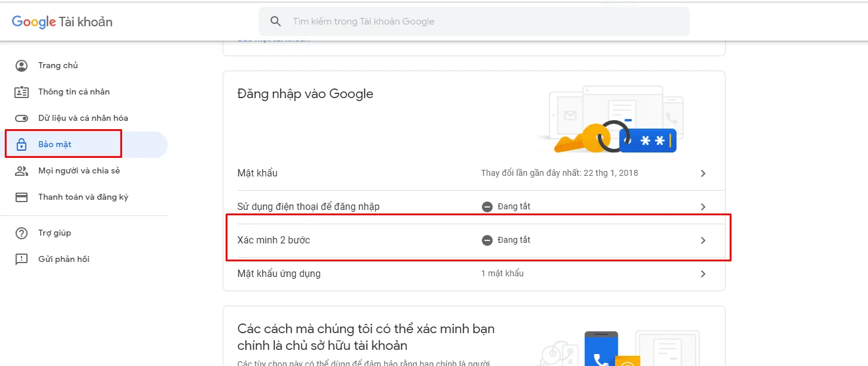The width and height of the screenshot is (868, 366).
Task: Click the Gửi phản hồi feedback icon
Action: (22, 260)
